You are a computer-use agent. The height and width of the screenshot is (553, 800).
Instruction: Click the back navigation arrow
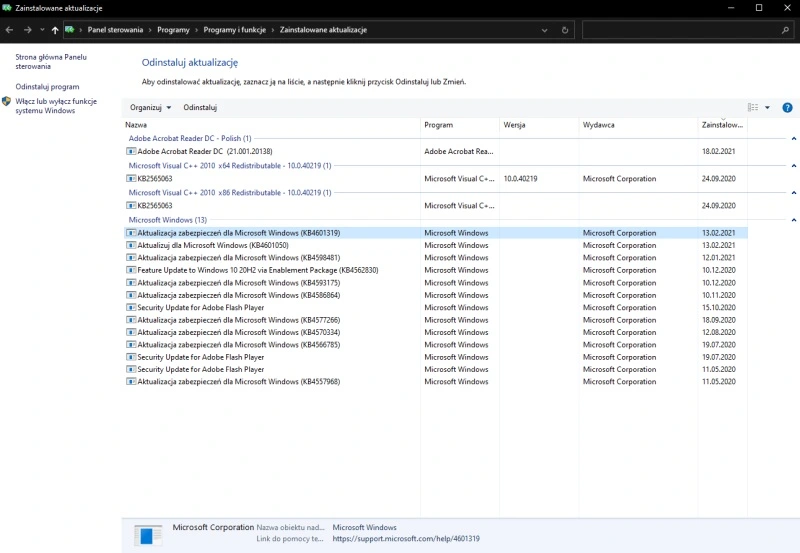coord(9,30)
